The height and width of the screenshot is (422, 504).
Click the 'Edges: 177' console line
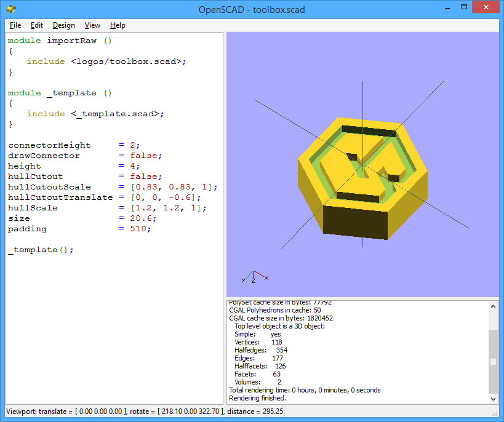[258, 359]
